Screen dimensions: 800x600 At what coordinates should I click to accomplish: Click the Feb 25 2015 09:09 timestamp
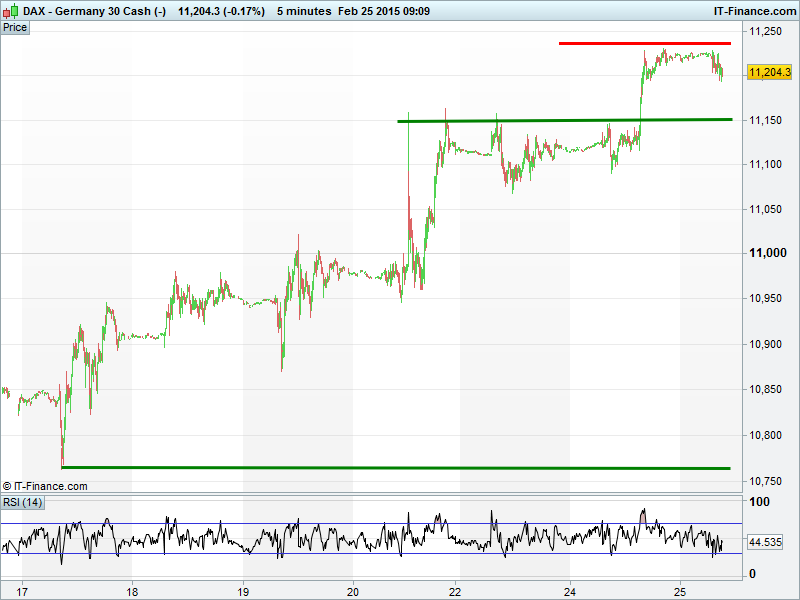pyautogui.click(x=384, y=11)
